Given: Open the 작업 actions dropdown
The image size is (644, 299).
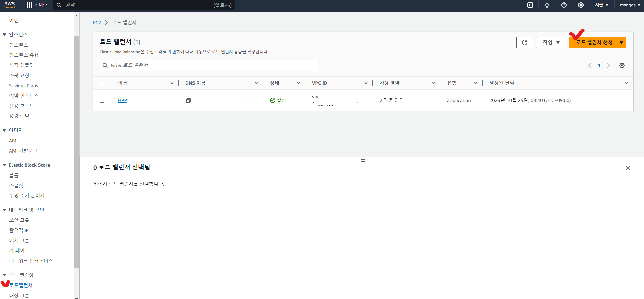Looking at the screenshot, I should pyautogui.click(x=551, y=43).
